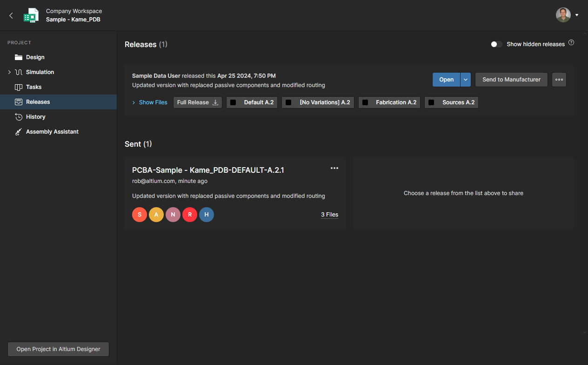Click the Tasks board icon in the sidebar
The image size is (588, 365).
point(19,87)
